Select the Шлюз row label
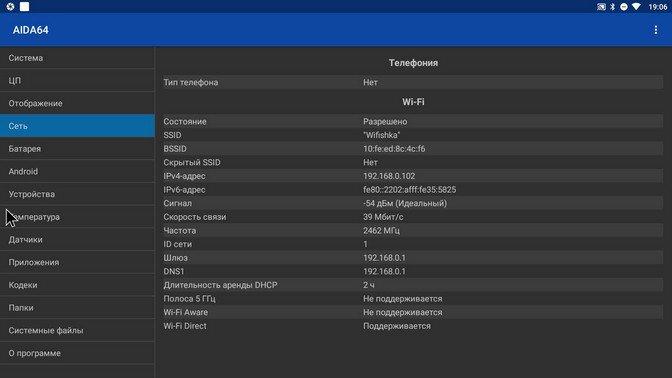672x378 pixels. 175,258
